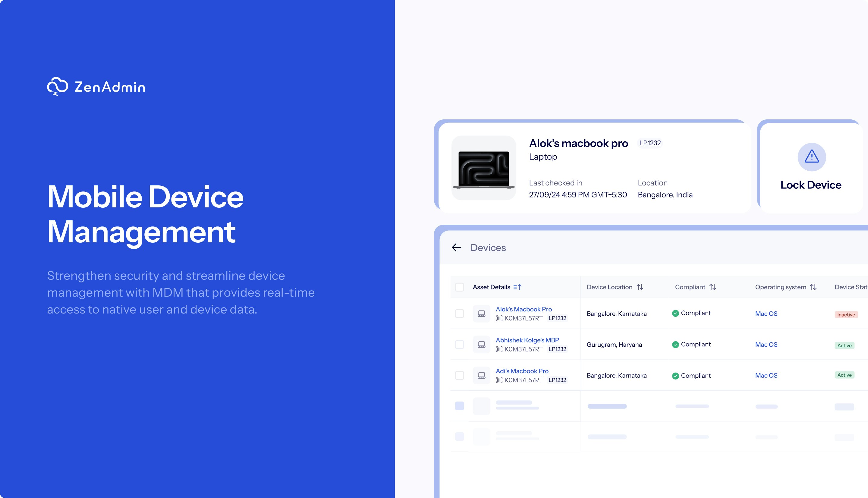The image size is (868, 498).
Task: Click the MacBook thumbnail image in device card
Action: (484, 168)
